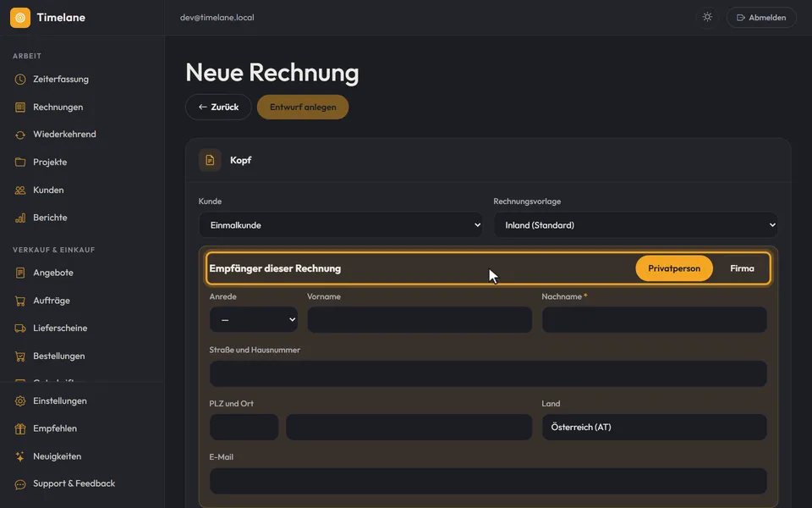Click the E-Mail input field
Image resolution: width=812 pixels, height=508 pixels.
pos(488,481)
